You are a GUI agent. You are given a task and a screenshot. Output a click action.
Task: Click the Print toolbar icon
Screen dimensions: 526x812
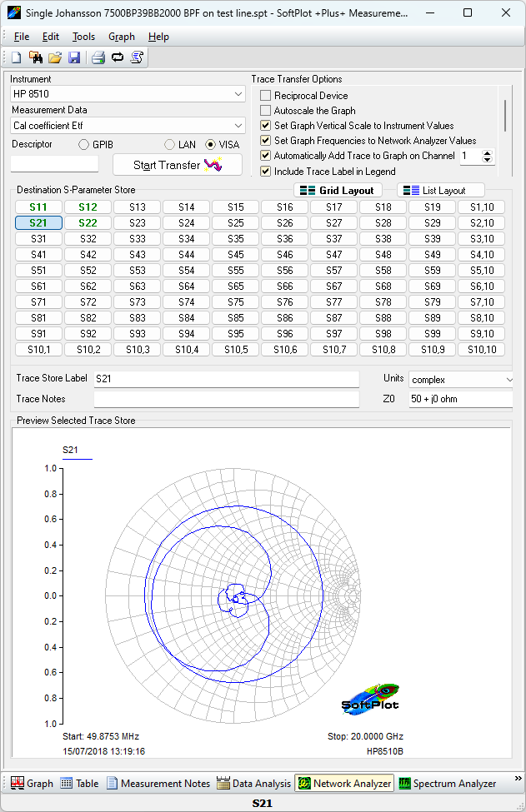click(x=98, y=57)
